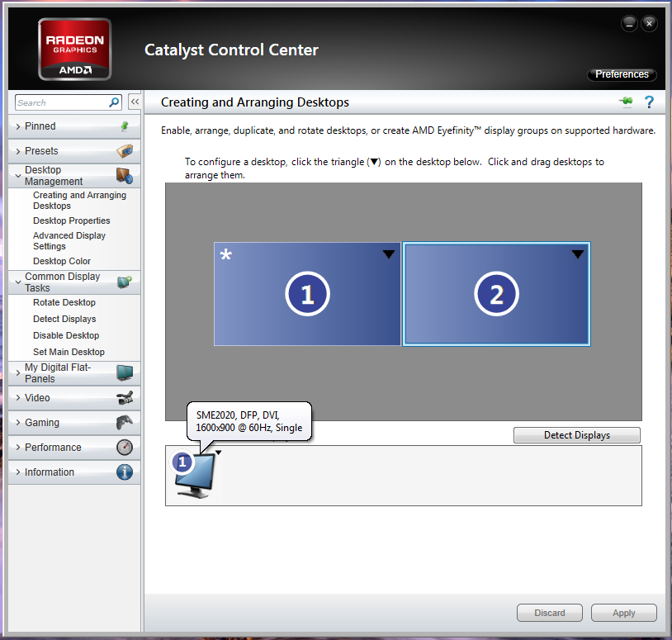The height and width of the screenshot is (640, 672).
Task: Collapse the sidebar with the double-chevron button
Action: point(135,102)
